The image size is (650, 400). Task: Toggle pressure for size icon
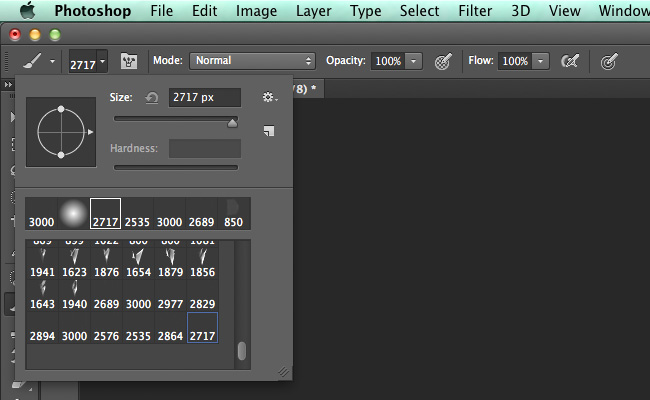click(x=609, y=62)
